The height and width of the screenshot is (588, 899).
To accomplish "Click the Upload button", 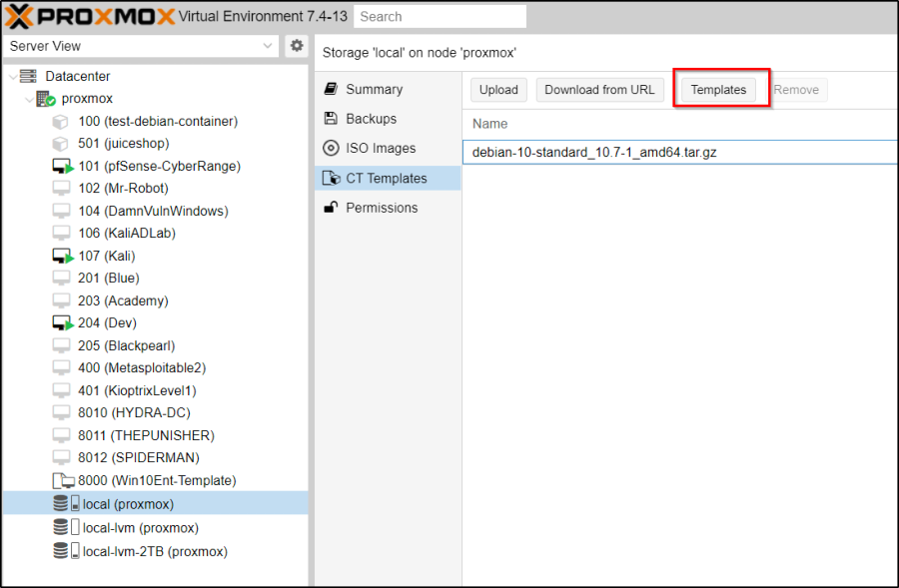I will [x=498, y=90].
